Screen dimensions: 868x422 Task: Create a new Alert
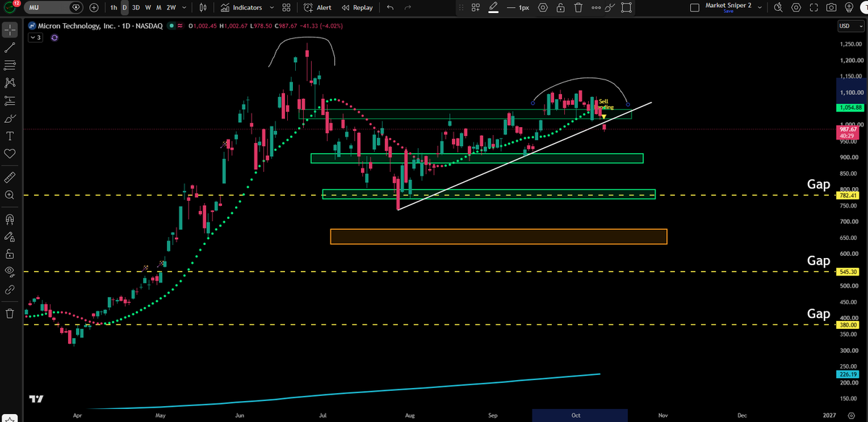(x=318, y=7)
